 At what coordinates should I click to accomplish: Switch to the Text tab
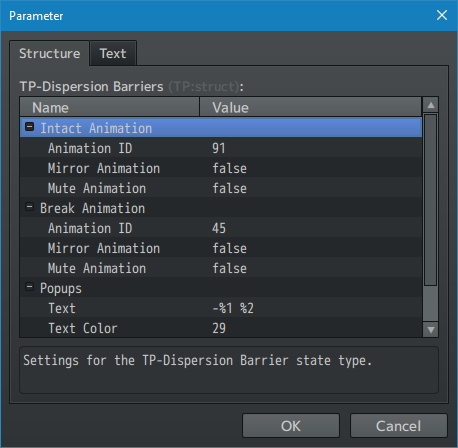[113, 53]
